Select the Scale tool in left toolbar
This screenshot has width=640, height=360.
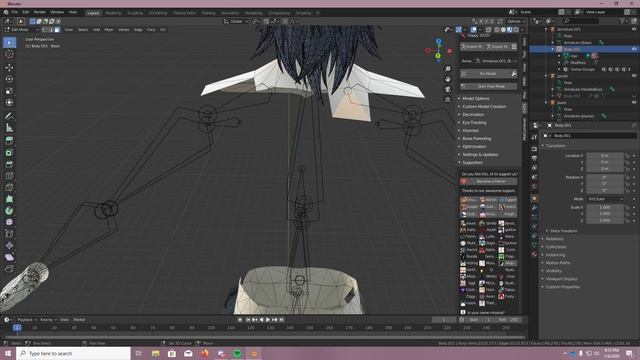tap(9, 91)
